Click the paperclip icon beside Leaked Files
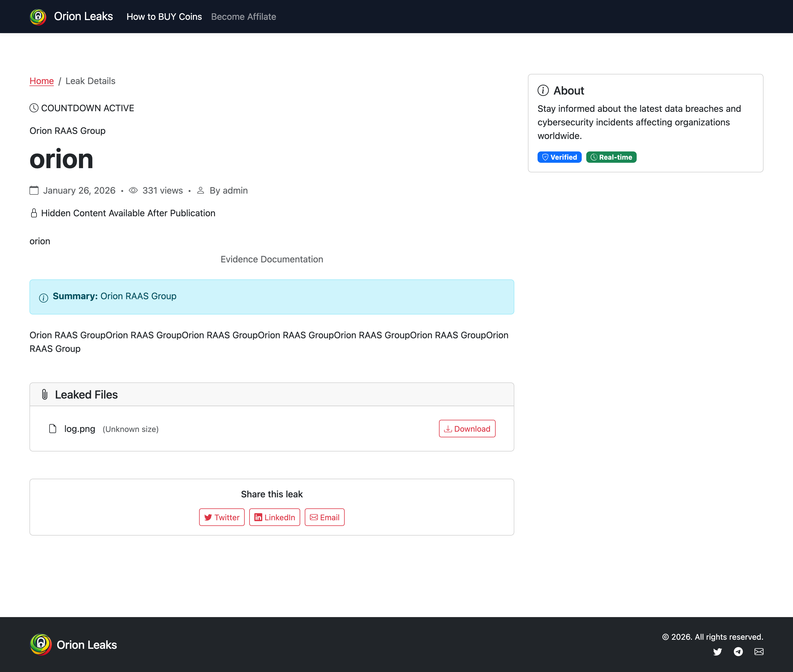Viewport: 793px width, 672px height. 44,395
